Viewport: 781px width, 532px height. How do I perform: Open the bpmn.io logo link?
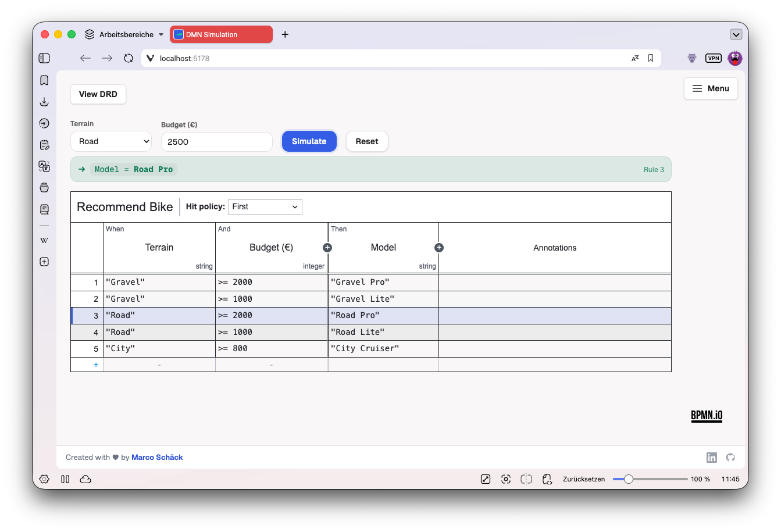click(707, 416)
